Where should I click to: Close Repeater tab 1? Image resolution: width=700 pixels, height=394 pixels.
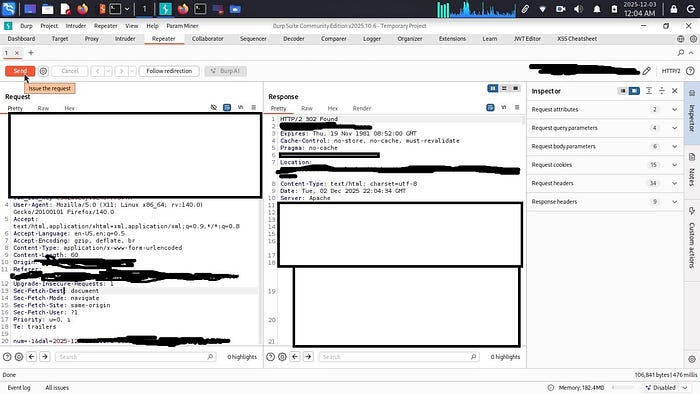(17, 53)
